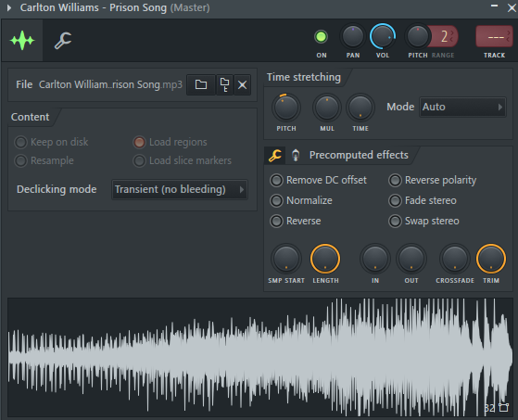518x420 pixels.
Task: Click the LENGTH knob
Action: click(325, 259)
